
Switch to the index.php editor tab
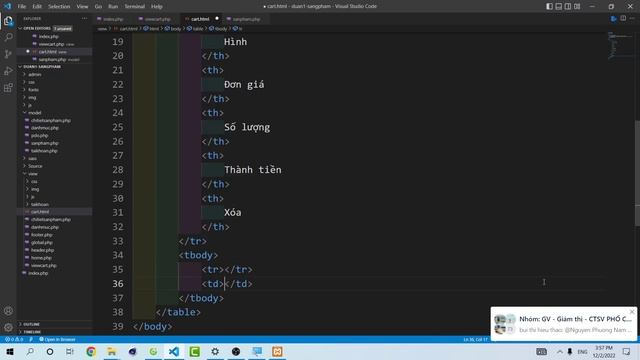point(113,19)
